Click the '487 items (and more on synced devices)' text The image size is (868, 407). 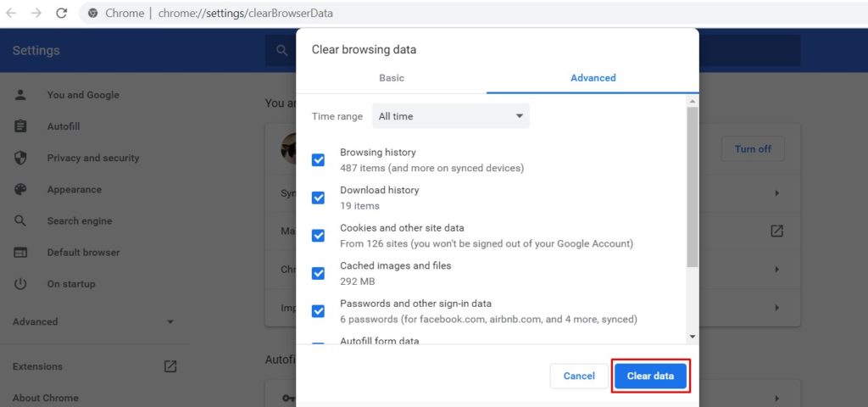431,168
